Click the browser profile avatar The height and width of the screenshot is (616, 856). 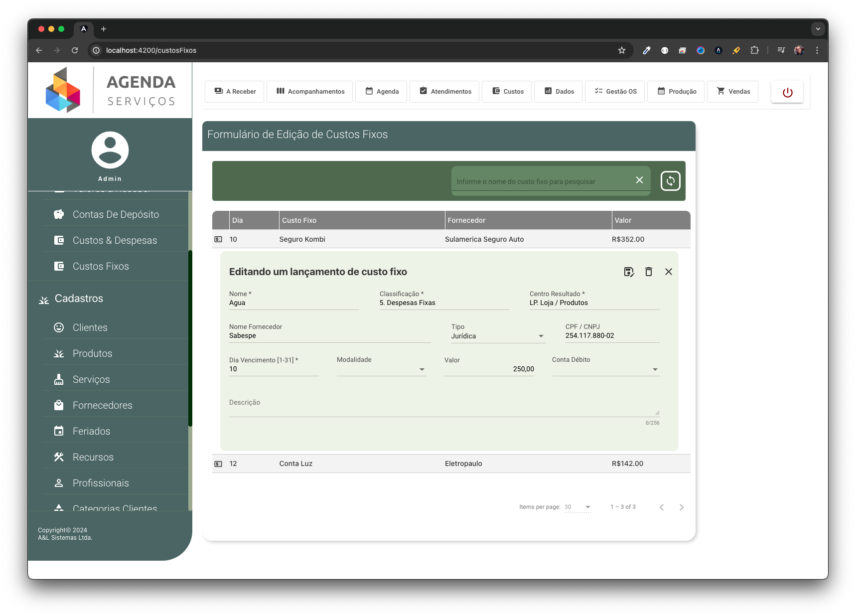coord(799,50)
